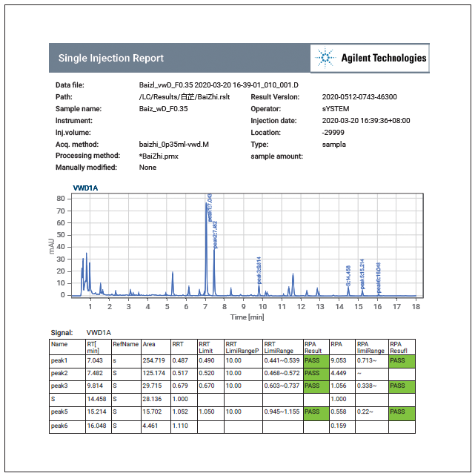Click the 'mAU' y-axis label
The width and height of the screenshot is (475, 476).
pos(51,246)
